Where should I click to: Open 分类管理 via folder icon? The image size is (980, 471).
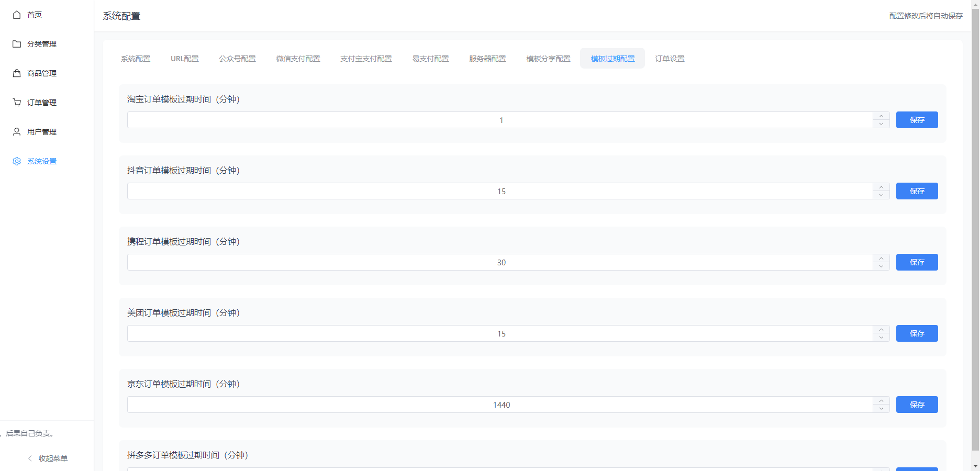[16, 44]
